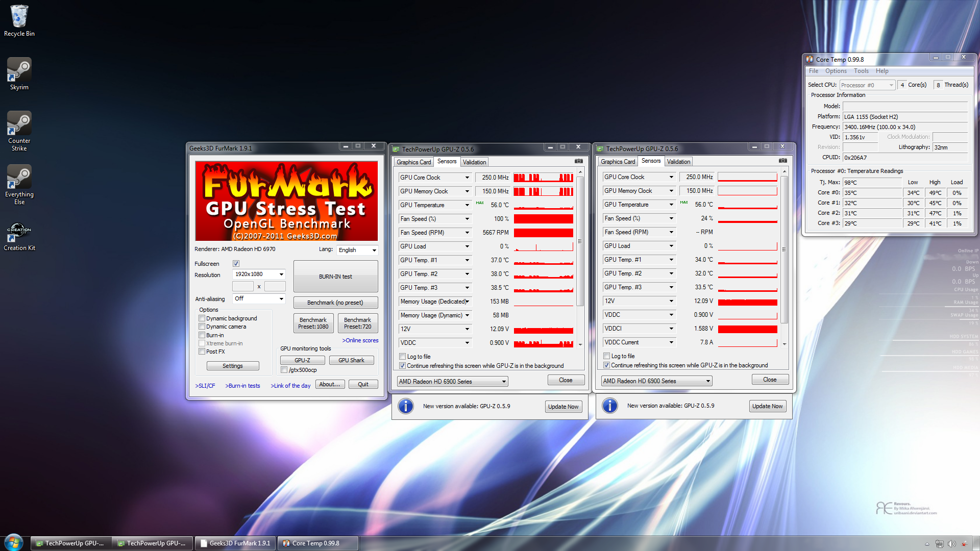980x551 pixels.
Task: Open the FurMark language dropdown
Action: 357,250
